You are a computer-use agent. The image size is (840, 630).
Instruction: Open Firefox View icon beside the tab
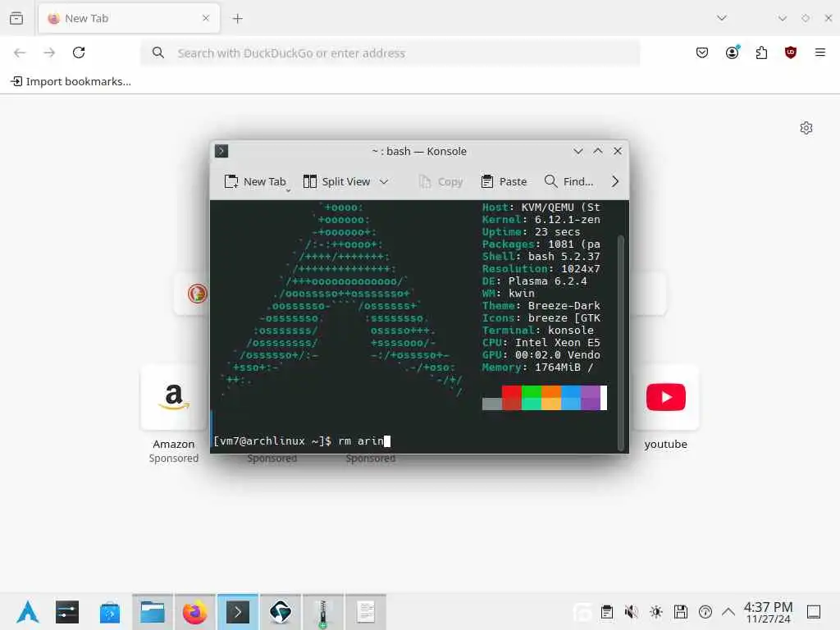16,18
